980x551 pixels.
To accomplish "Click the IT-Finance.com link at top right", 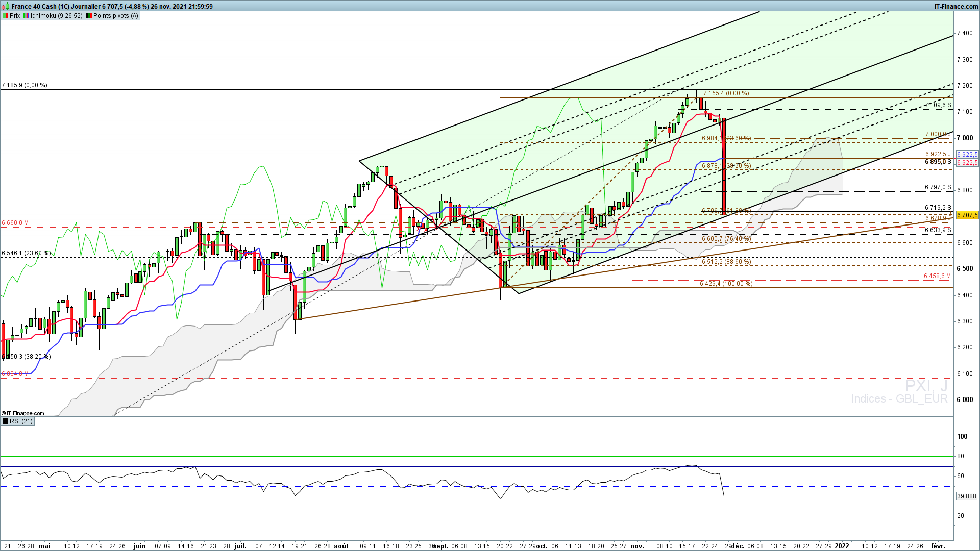I will [x=955, y=6].
